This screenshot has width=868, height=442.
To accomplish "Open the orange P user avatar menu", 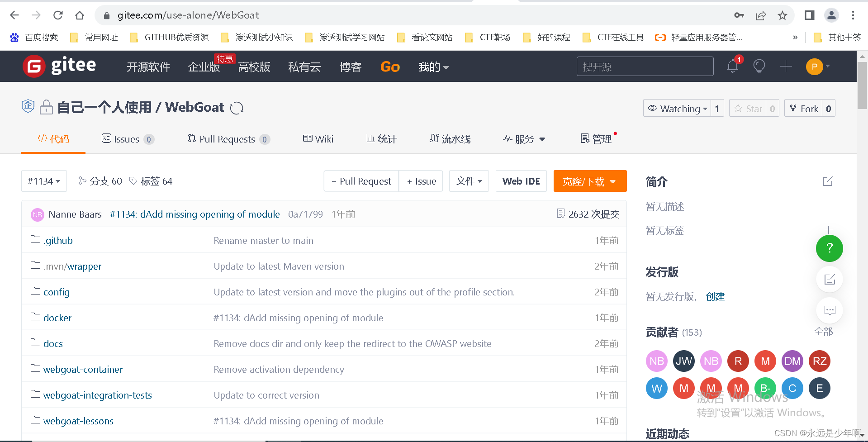I will [818, 67].
